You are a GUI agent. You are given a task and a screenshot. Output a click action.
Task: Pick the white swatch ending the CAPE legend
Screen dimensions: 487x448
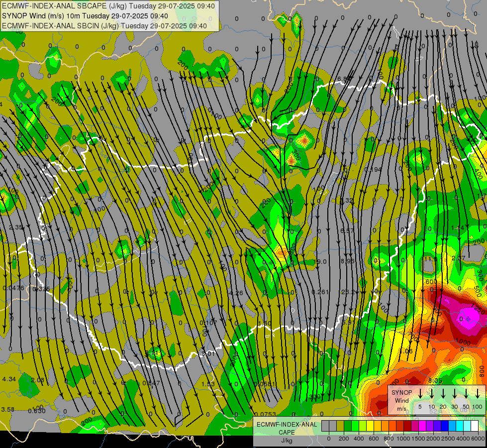click(x=475, y=426)
